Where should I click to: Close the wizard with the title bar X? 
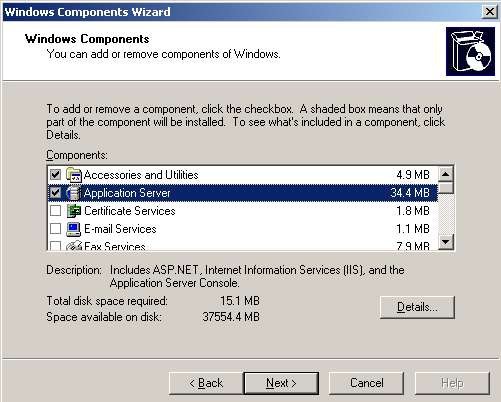tap(489, 12)
